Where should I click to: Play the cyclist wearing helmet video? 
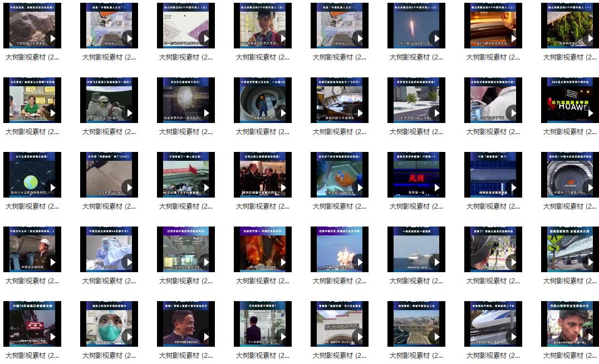pyautogui.click(x=513, y=262)
